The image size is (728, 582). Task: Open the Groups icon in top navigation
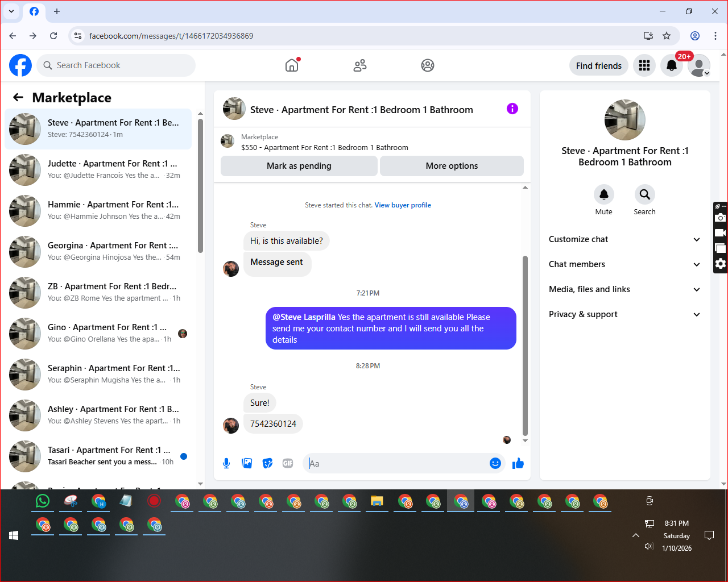428,65
